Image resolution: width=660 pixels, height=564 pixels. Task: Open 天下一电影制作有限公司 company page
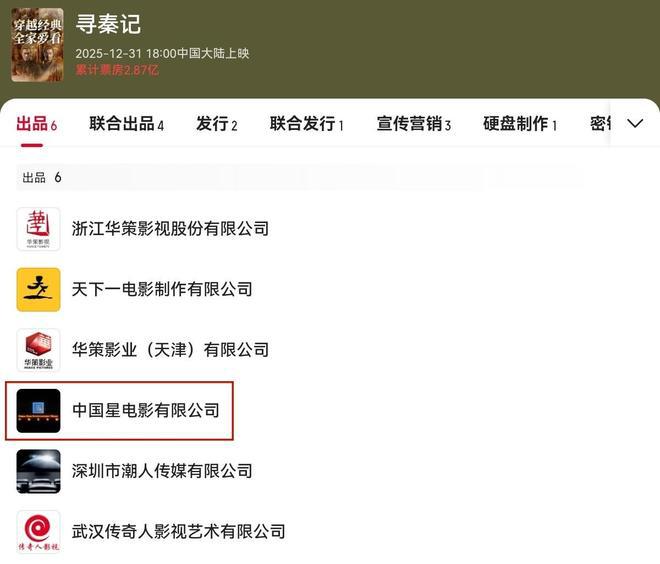point(162,289)
